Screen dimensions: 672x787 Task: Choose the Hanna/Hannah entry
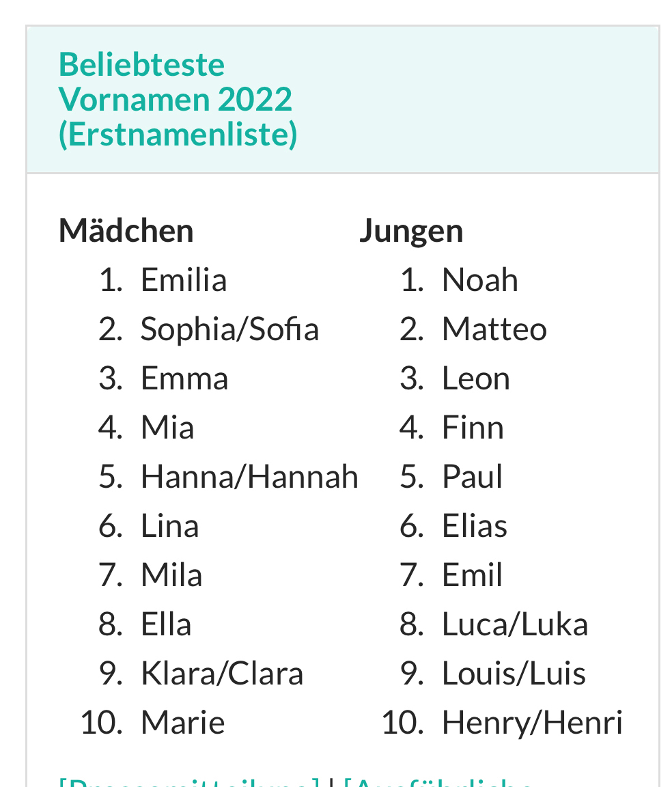(x=249, y=477)
